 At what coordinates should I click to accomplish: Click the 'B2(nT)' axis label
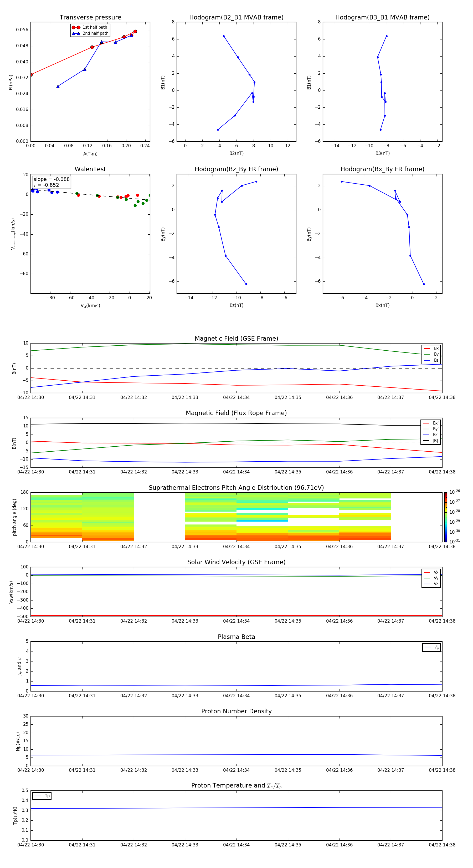(x=236, y=154)
